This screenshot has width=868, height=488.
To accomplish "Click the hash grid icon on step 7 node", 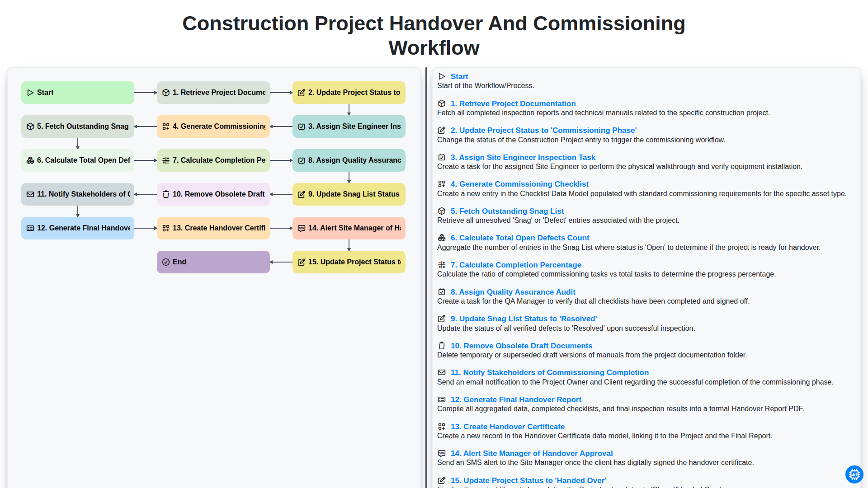I will coord(166,160).
